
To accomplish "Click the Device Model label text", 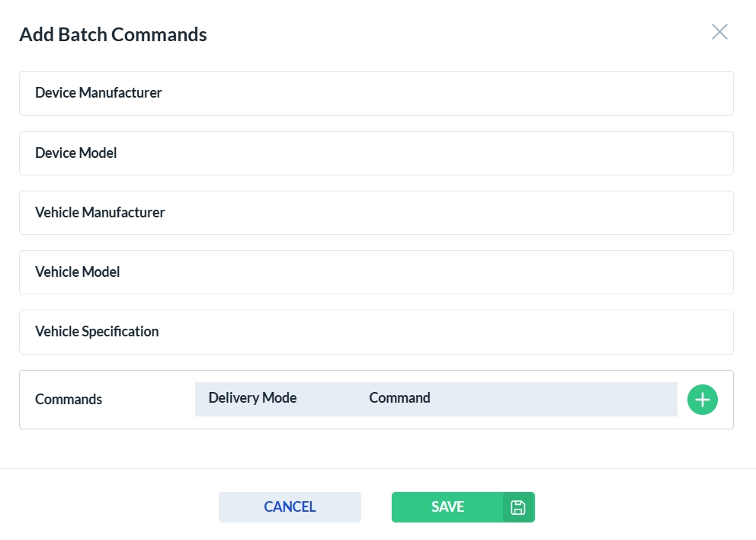I will pyautogui.click(x=75, y=153).
